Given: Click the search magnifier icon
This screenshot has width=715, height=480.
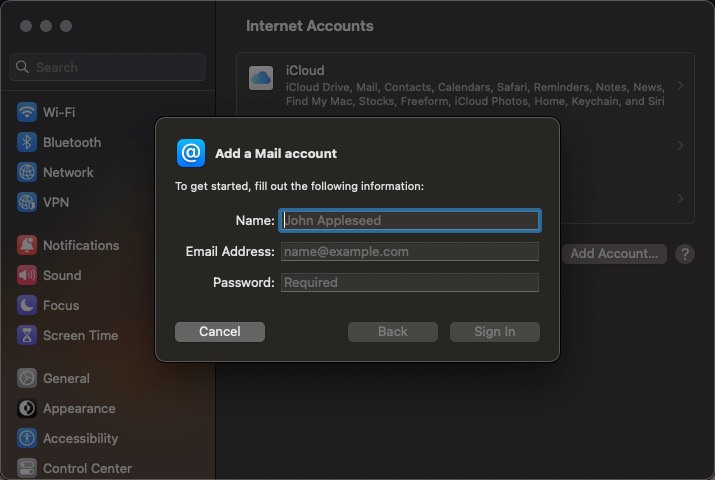Looking at the screenshot, I should [x=22, y=67].
